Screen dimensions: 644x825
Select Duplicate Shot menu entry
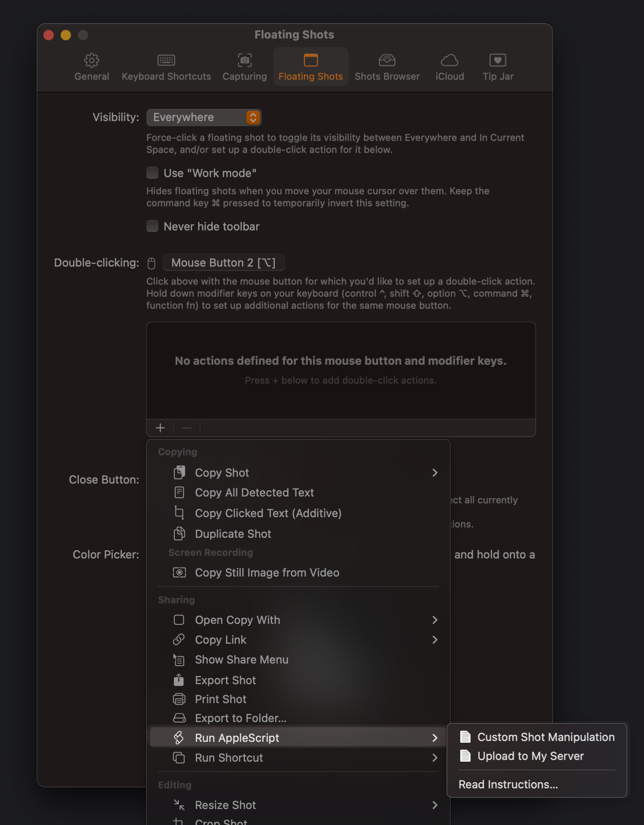(x=298, y=533)
